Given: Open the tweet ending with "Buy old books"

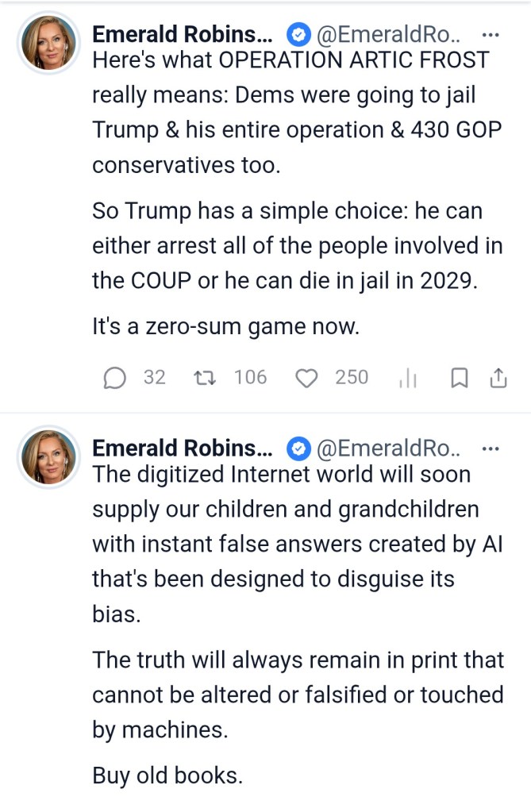Looking at the screenshot, I should [x=167, y=775].
